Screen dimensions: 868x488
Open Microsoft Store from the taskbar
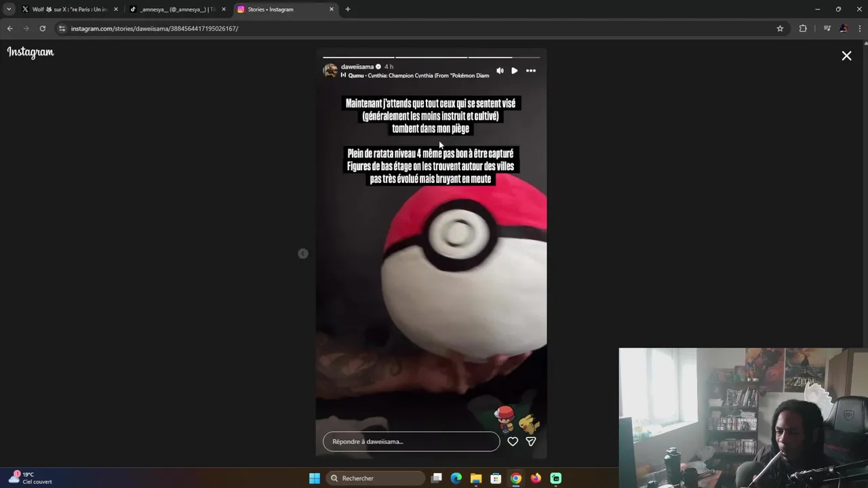(496, 479)
